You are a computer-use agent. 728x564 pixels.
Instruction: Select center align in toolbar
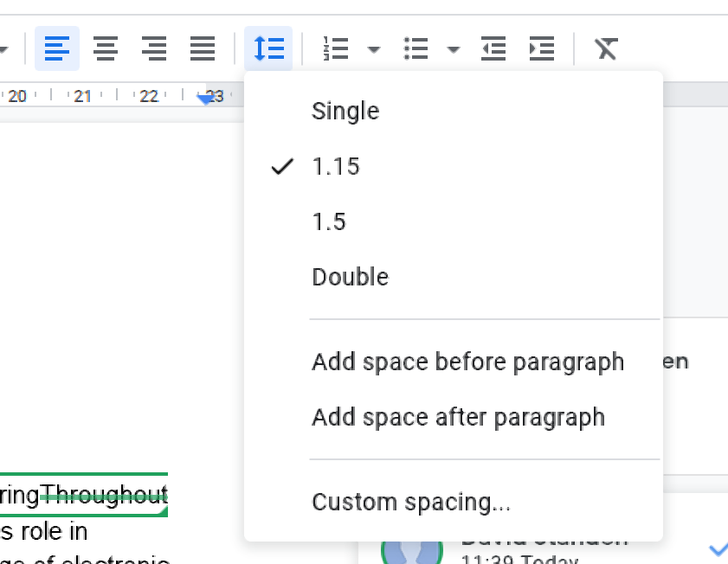pos(106,49)
